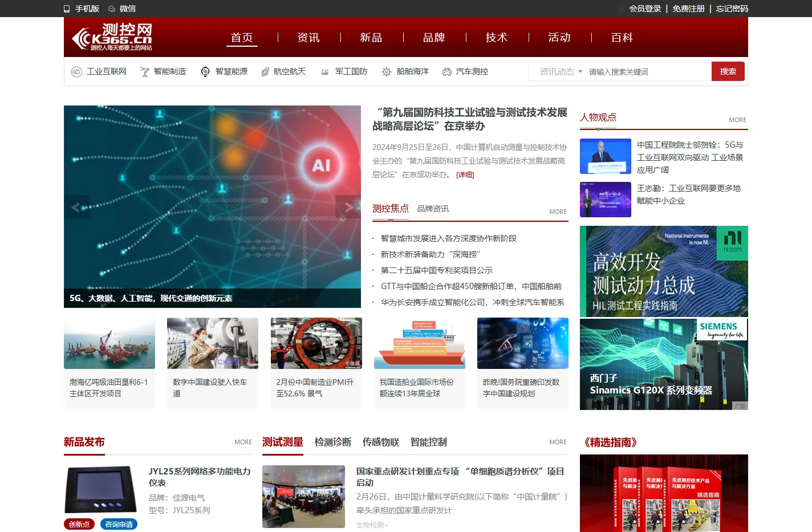This screenshot has height=532, width=812.
Task: Open 智慧城市发展进入各方深度协作新阶段 news item
Action: click(449, 238)
